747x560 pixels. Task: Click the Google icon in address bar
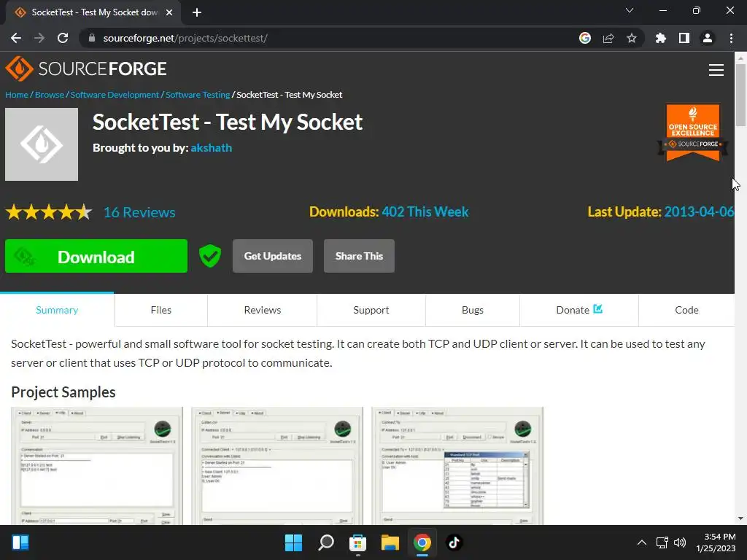pyautogui.click(x=585, y=38)
